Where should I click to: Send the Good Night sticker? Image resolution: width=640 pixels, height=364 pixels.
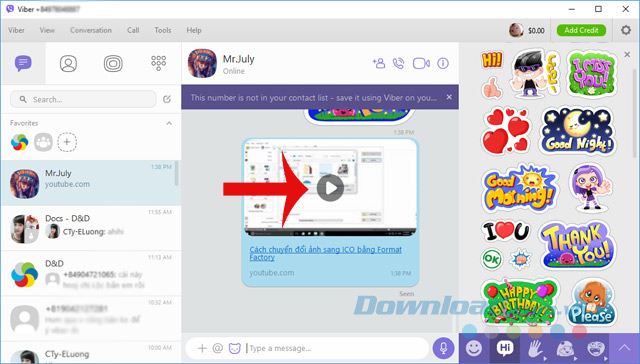[578, 131]
